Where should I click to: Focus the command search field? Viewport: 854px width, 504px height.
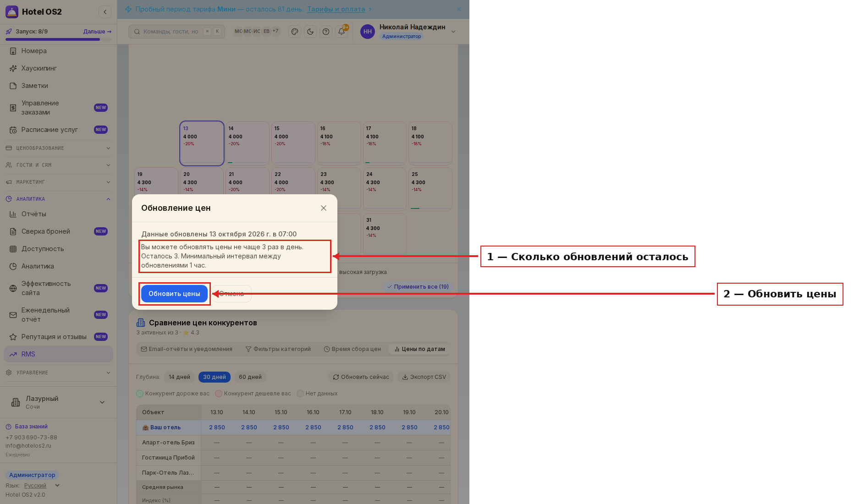click(176, 32)
